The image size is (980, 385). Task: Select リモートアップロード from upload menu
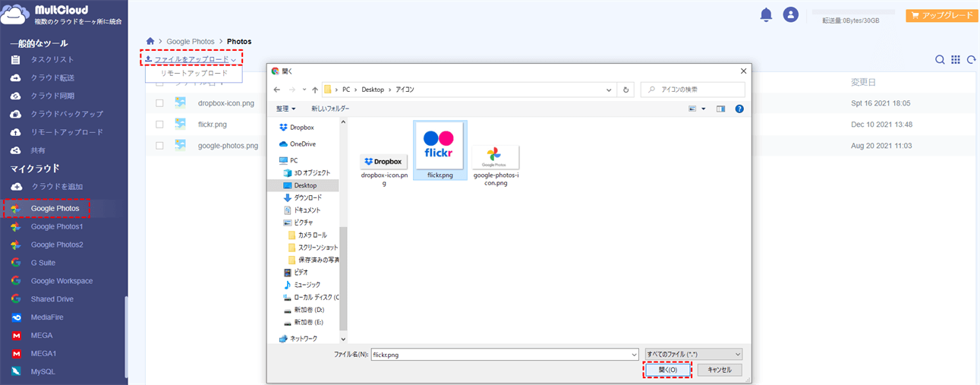point(194,74)
